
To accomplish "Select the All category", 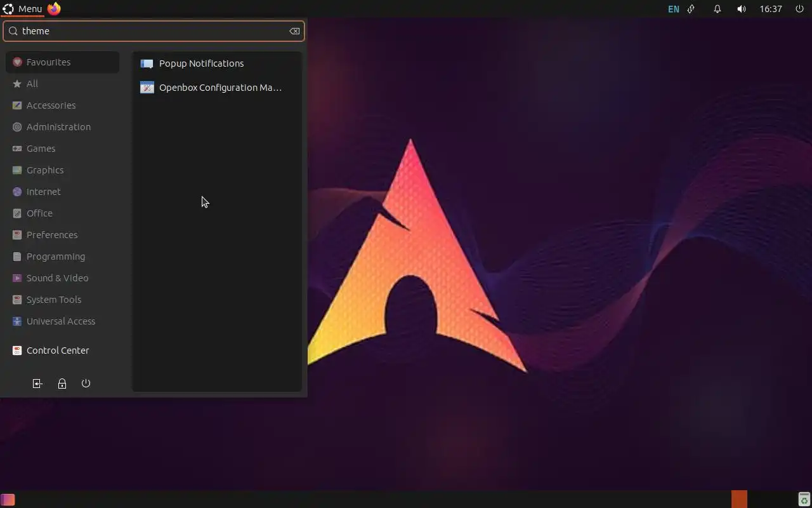I will (62, 84).
